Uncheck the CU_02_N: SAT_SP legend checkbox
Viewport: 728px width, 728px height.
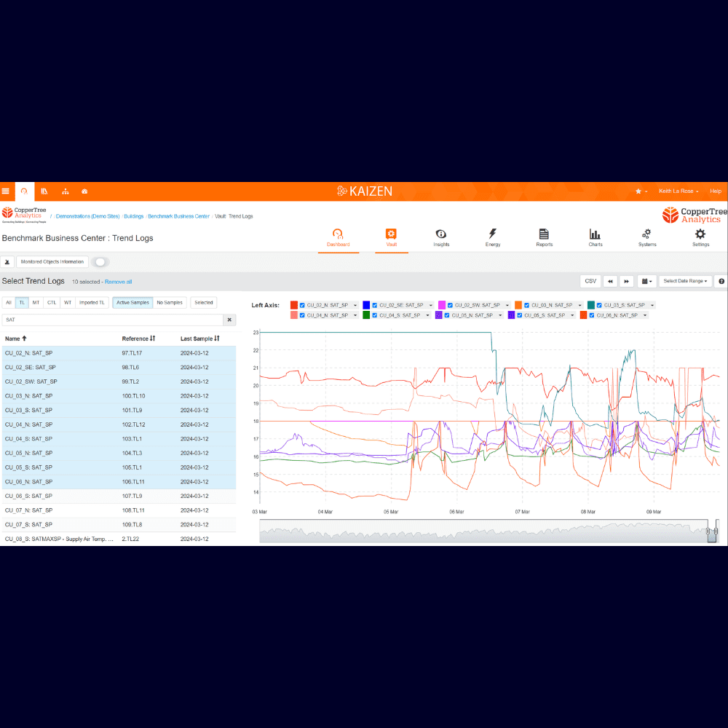point(302,305)
